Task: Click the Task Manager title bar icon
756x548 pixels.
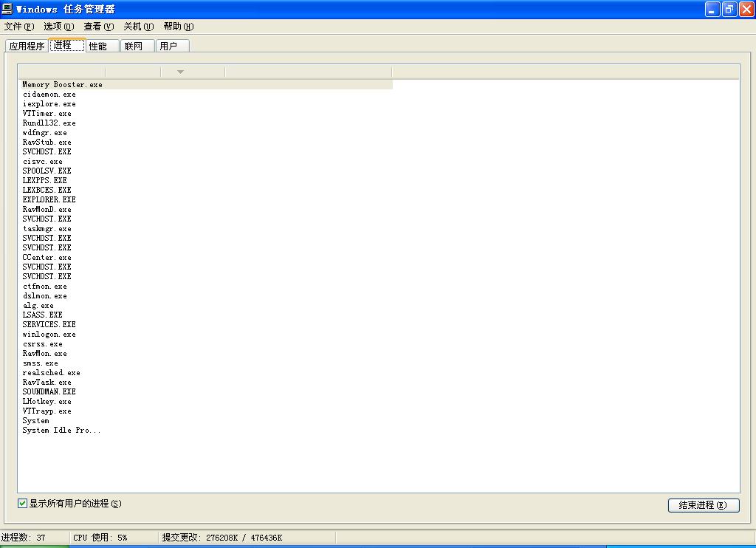Action: point(7,9)
